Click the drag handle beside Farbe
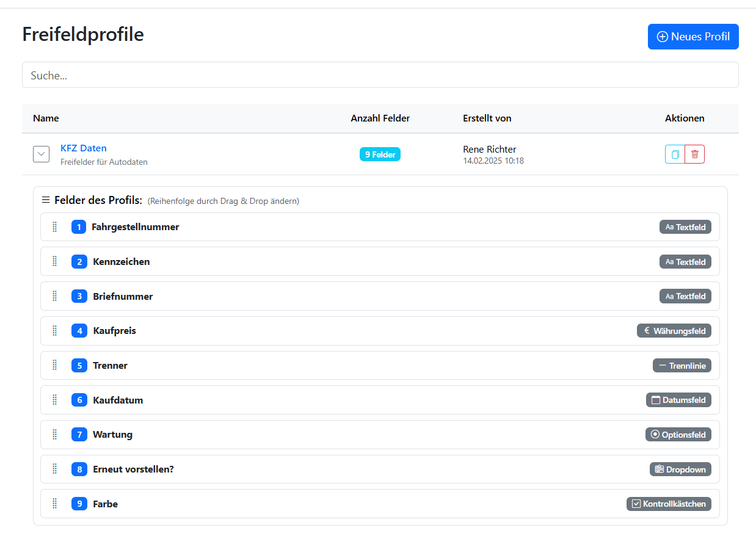Screen dimensions: 756x536 (54, 504)
